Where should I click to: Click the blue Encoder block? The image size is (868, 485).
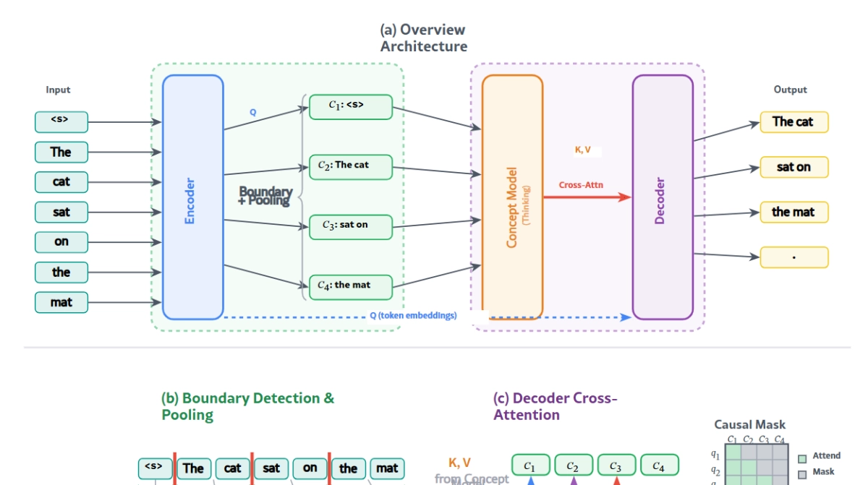192,197
